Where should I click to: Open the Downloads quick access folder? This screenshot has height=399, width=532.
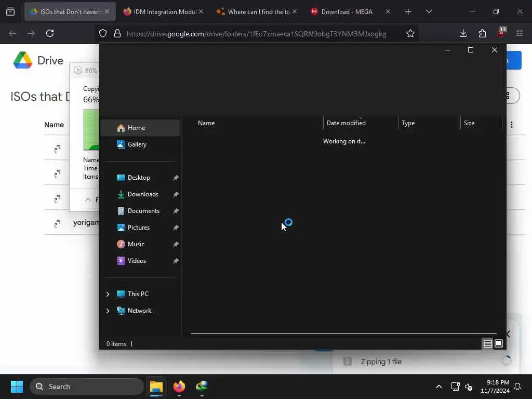coord(143,194)
